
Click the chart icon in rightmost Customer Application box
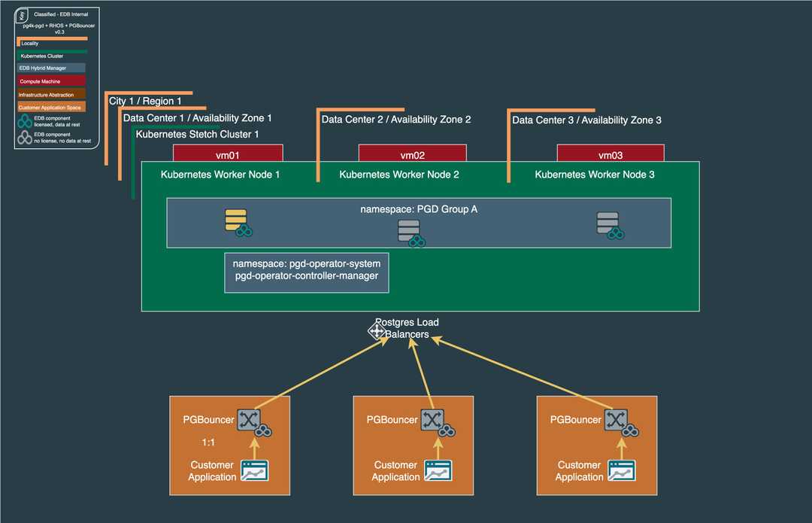pyautogui.click(x=622, y=470)
